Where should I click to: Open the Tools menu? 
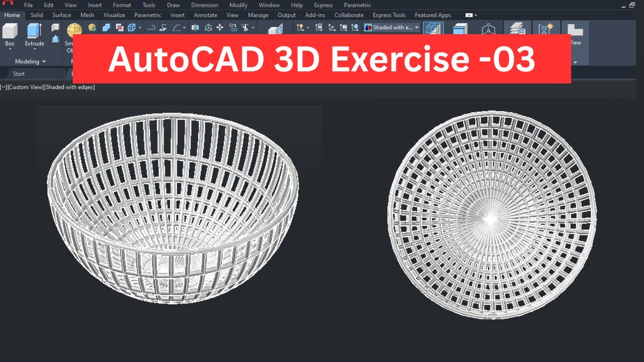click(x=149, y=5)
